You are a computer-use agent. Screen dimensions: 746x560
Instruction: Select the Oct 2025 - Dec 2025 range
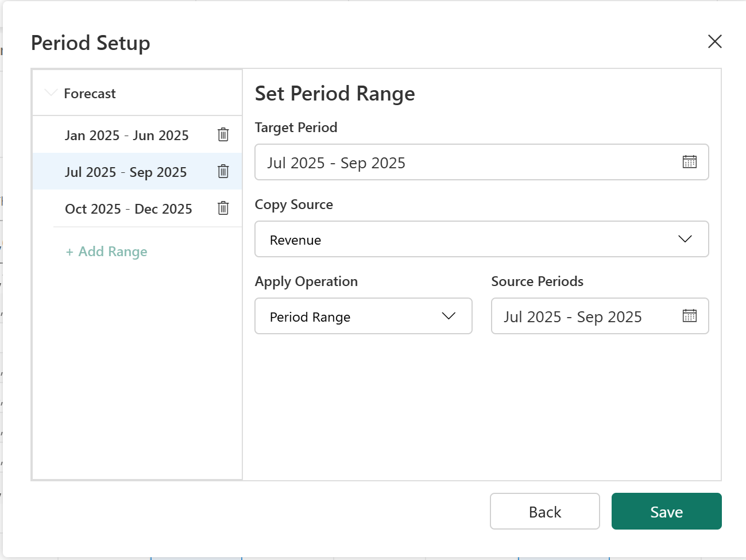point(128,209)
